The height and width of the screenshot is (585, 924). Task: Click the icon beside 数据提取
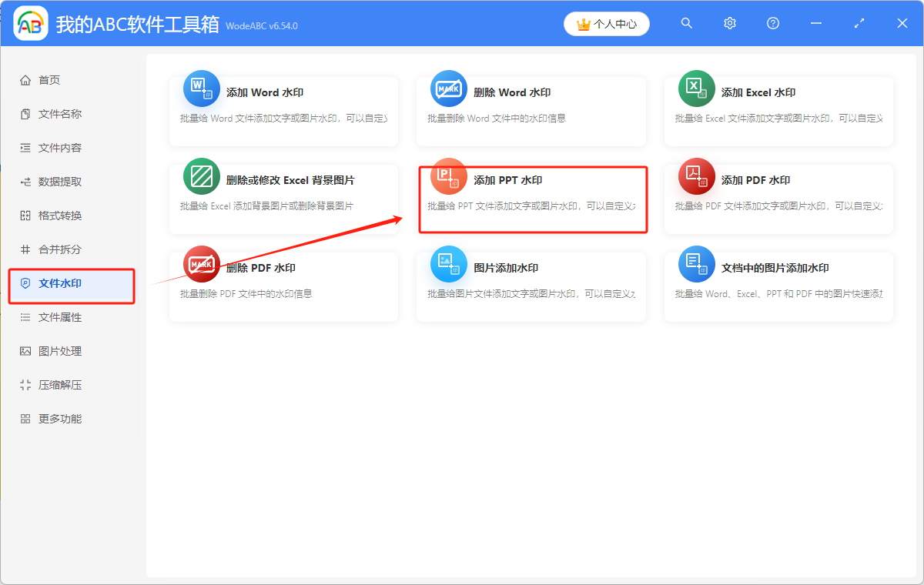pos(25,182)
